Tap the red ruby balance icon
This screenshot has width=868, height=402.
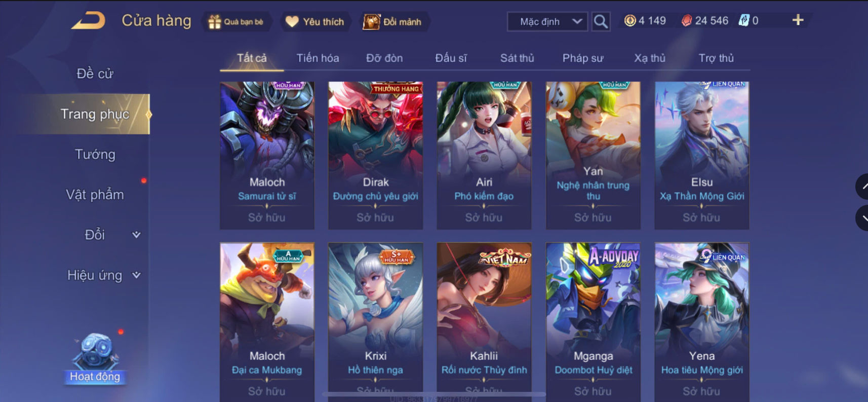tap(686, 21)
